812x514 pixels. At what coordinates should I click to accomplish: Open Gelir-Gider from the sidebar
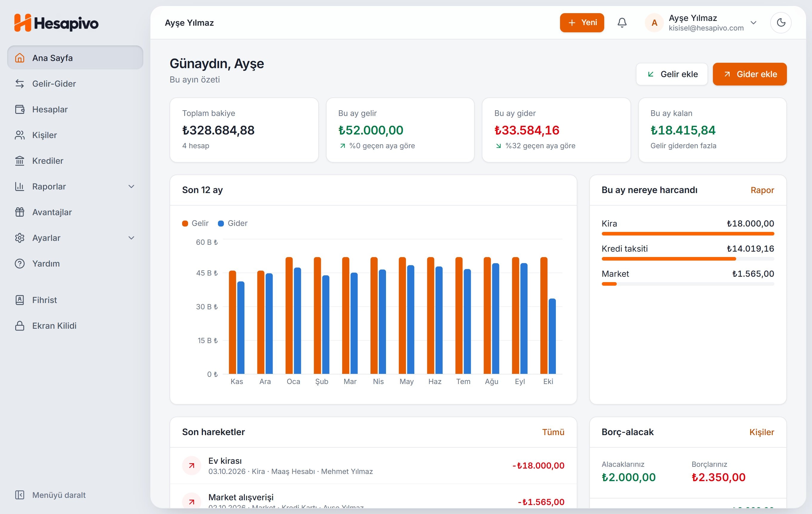pos(75,84)
